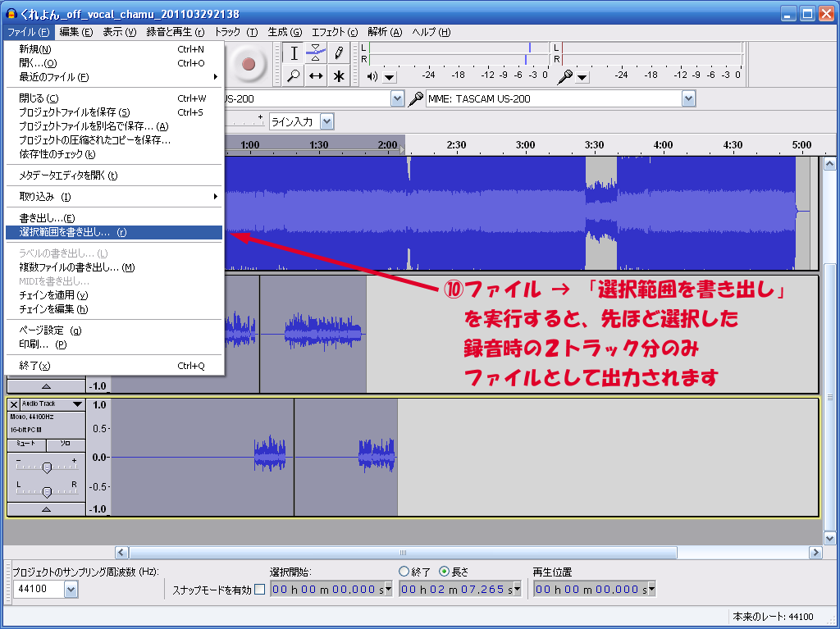Screen dimensions: 840x629
Task: Open the 表示 menu
Action: click(x=119, y=32)
